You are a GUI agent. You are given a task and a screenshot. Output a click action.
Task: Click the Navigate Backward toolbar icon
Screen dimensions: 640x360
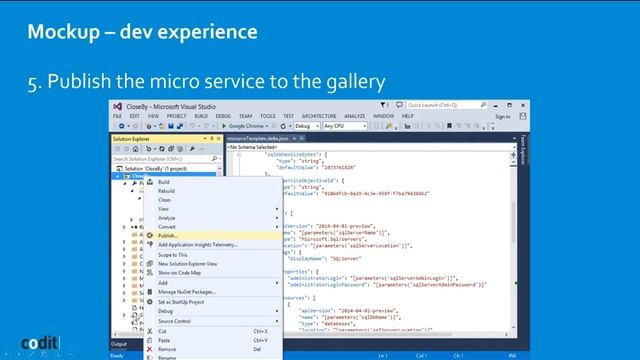tap(121, 126)
